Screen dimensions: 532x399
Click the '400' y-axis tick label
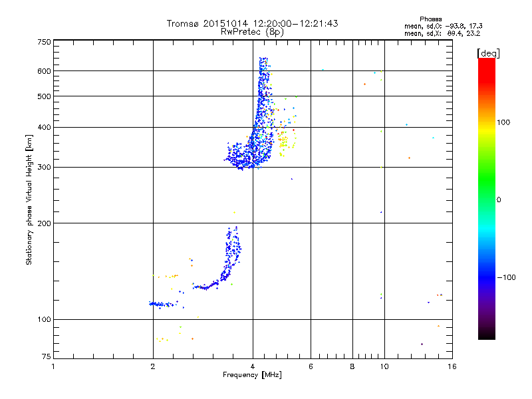pos(44,128)
